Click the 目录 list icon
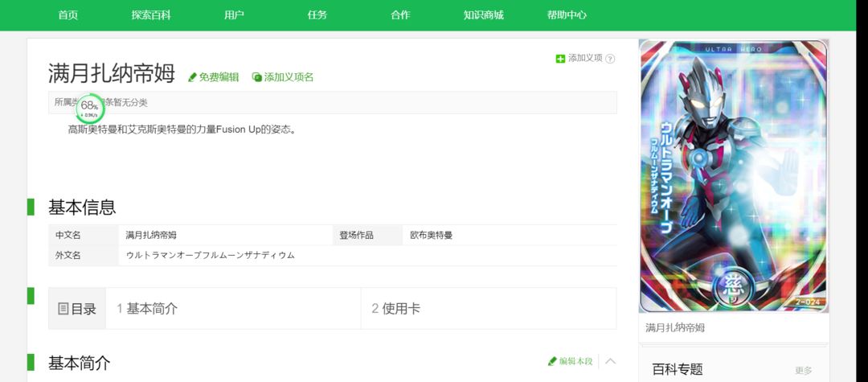 (63, 309)
